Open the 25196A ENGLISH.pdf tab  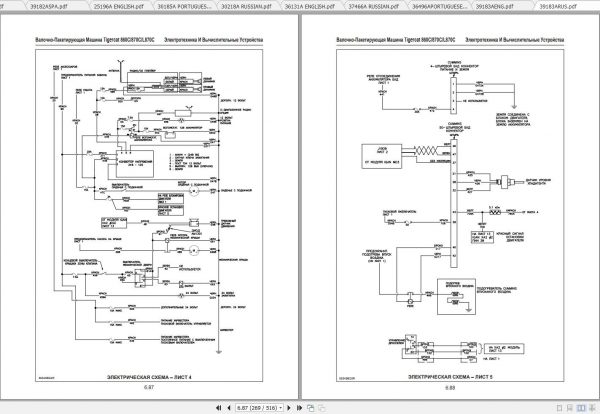(x=119, y=6)
